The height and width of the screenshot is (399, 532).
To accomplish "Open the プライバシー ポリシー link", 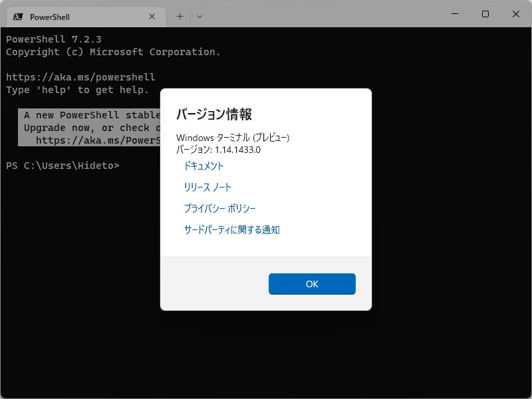I will click(x=221, y=208).
